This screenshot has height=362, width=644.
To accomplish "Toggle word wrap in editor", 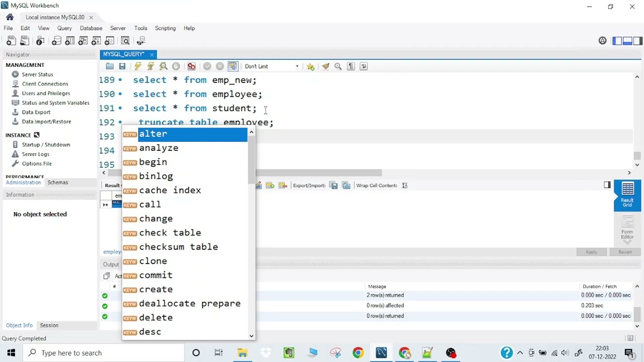I will coord(364,66).
